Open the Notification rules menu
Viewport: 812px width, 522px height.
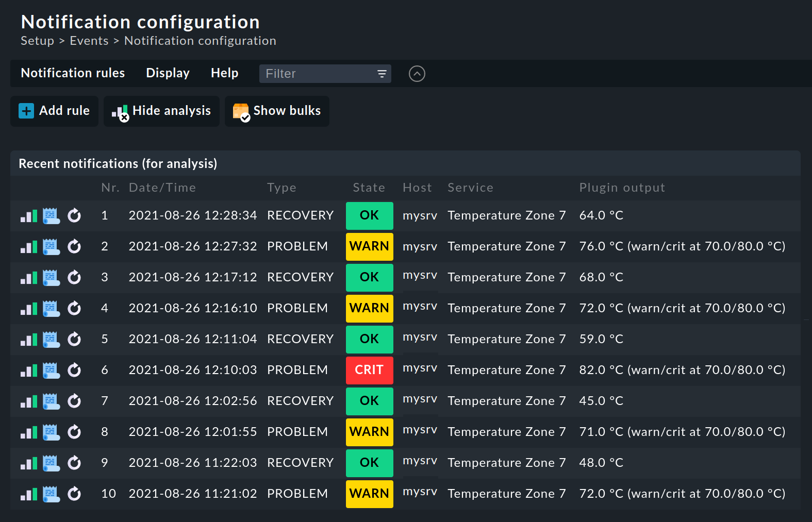[x=73, y=73]
